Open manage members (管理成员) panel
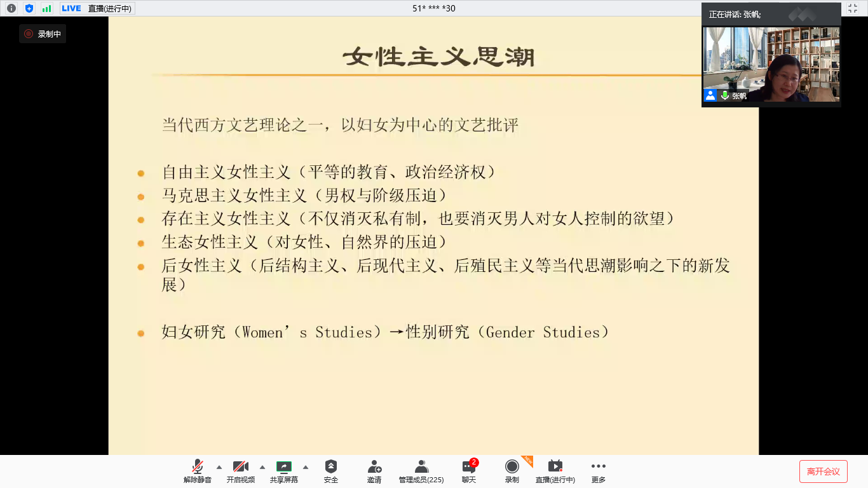The width and height of the screenshot is (868, 488). (421, 471)
